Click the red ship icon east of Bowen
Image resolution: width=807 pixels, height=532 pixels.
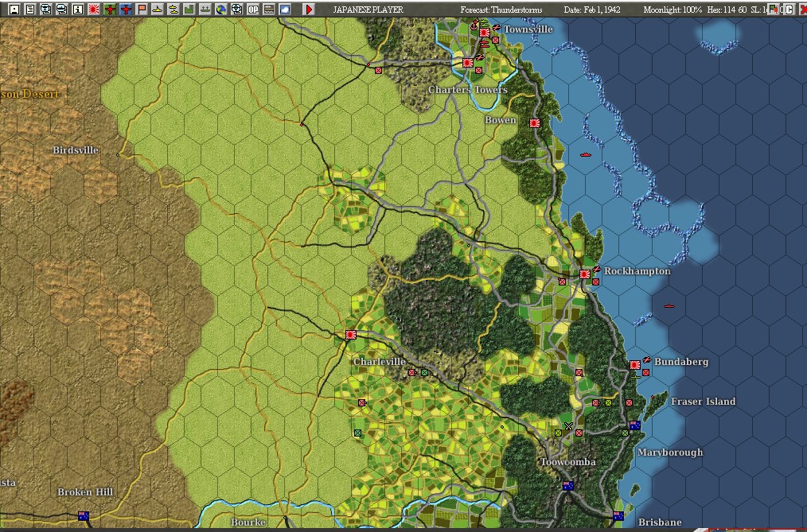585,154
